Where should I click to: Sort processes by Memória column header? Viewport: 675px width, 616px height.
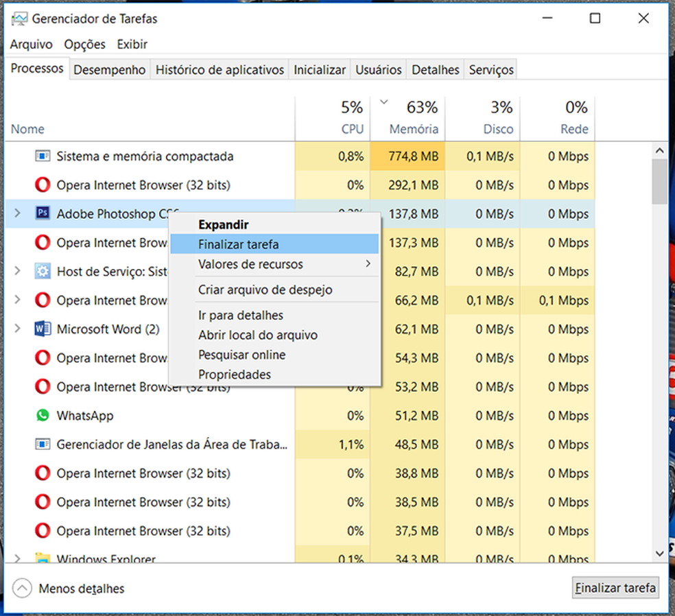[x=413, y=129]
